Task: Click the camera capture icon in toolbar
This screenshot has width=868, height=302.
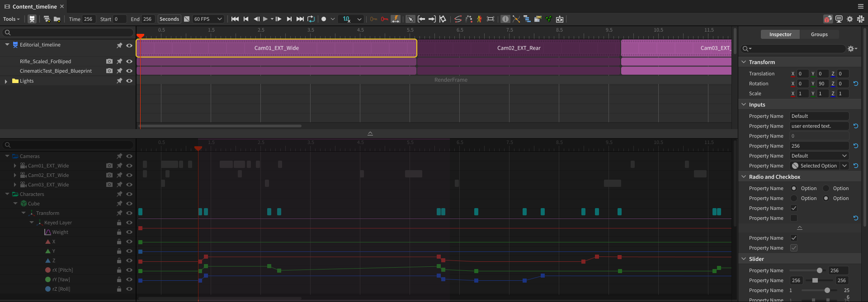Action: 560,19
